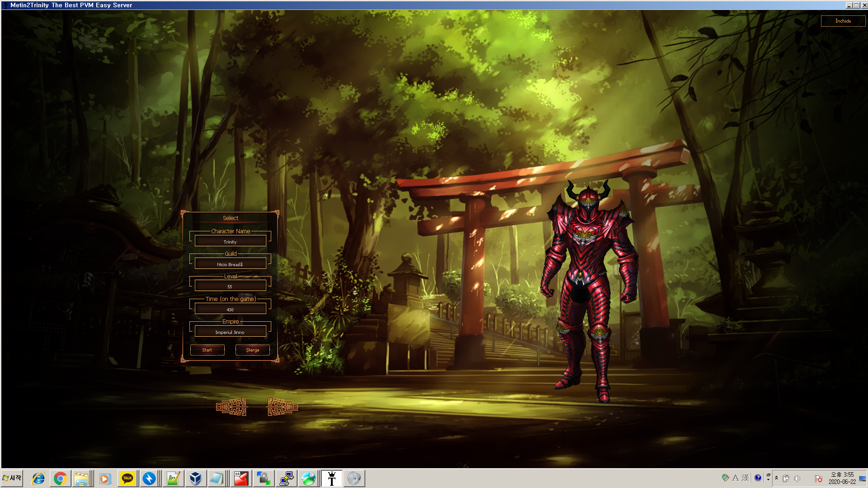Select previous character with left ornate arrow
Viewport: 868px width, 488px height.
tap(231, 407)
